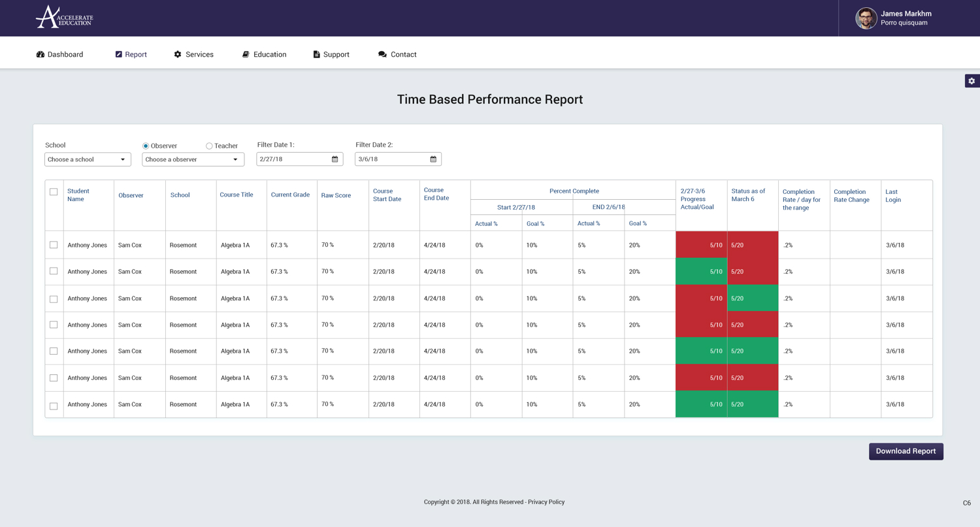
Task: Click the Filter Date 1 field showing 2/27/18
Action: [x=299, y=159]
